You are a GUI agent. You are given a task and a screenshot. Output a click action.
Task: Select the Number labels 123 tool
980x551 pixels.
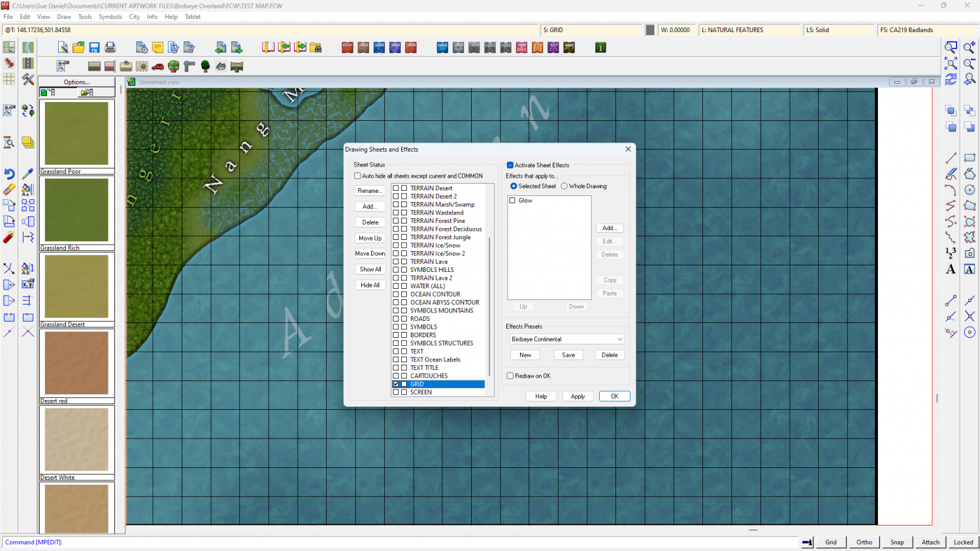click(x=951, y=253)
